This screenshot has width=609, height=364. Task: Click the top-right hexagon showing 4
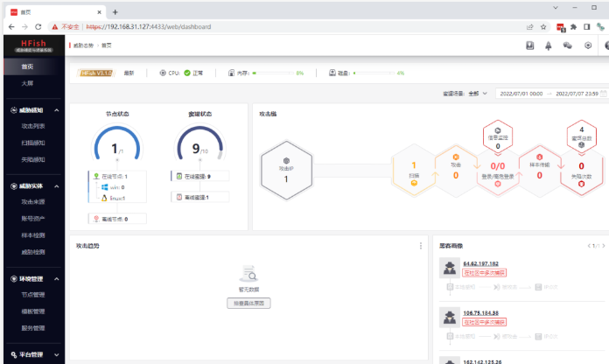[581, 136]
